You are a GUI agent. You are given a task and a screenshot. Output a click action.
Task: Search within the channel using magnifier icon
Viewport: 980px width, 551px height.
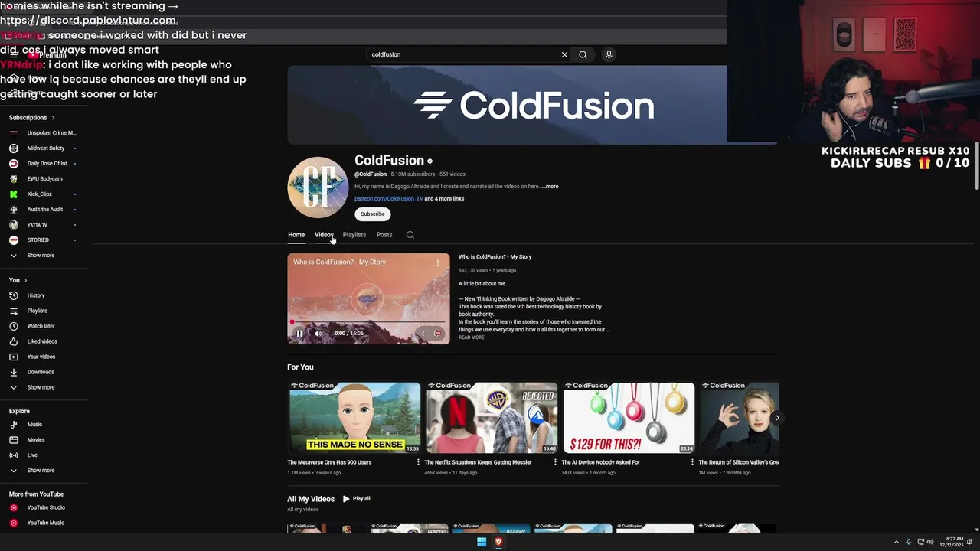tap(410, 235)
